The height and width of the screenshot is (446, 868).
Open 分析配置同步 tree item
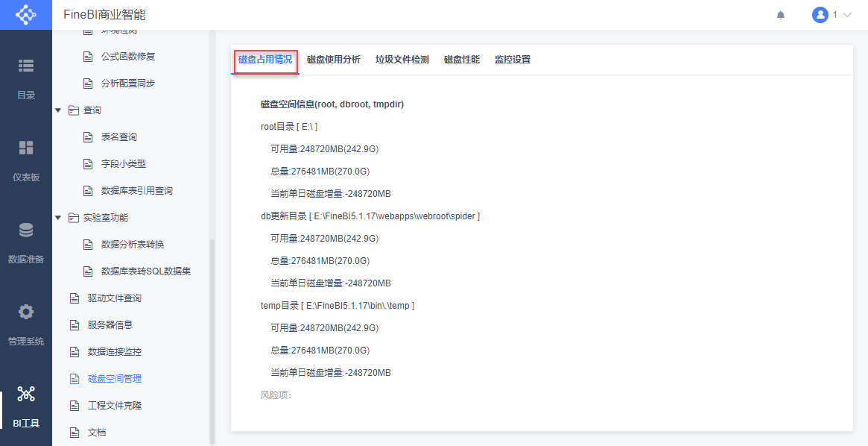[x=128, y=83]
